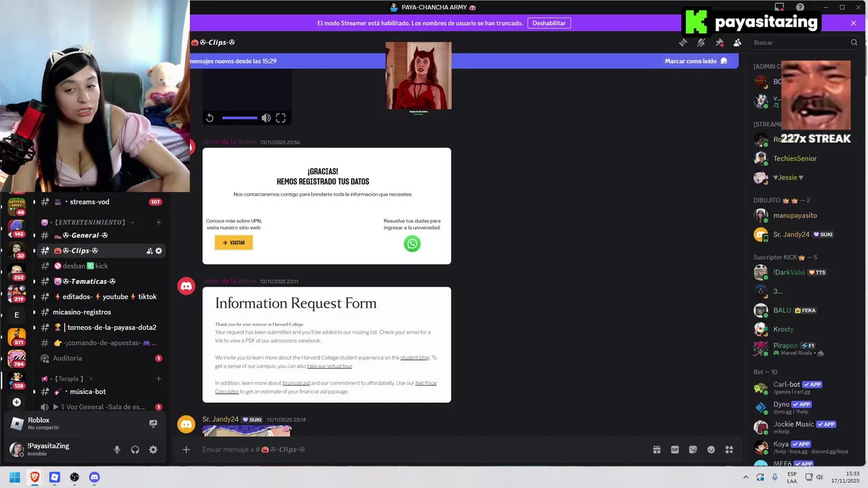This screenshot has height=488, width=868.
Task: Open the desban kick channel
Action: 100,266
